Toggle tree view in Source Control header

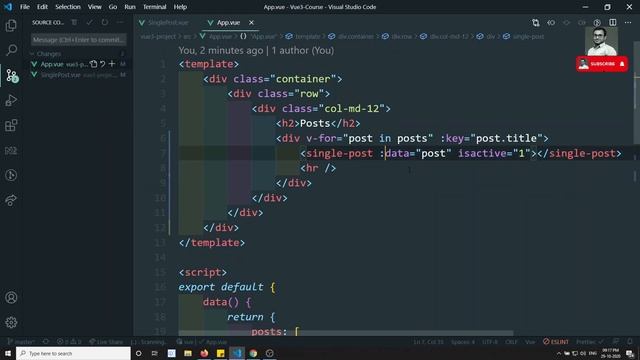click(x=74, y=22)
